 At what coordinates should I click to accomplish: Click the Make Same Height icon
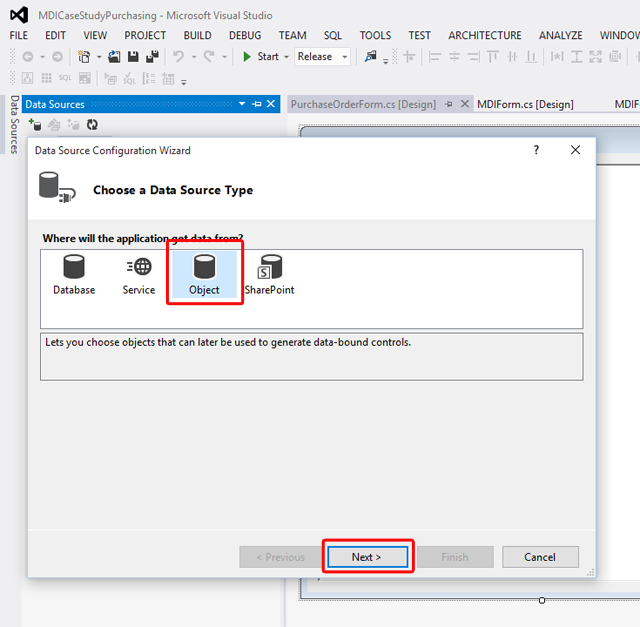576,56
